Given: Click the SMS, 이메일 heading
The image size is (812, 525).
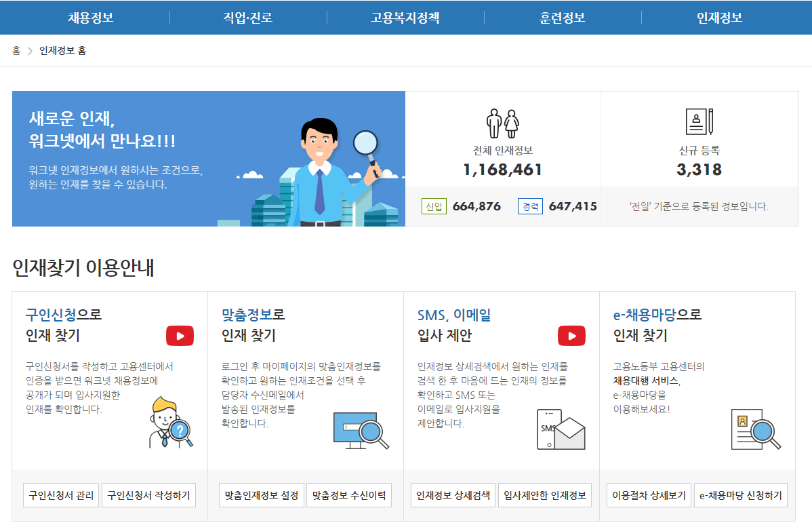Looking at the screenshot, I should [454, 315].
